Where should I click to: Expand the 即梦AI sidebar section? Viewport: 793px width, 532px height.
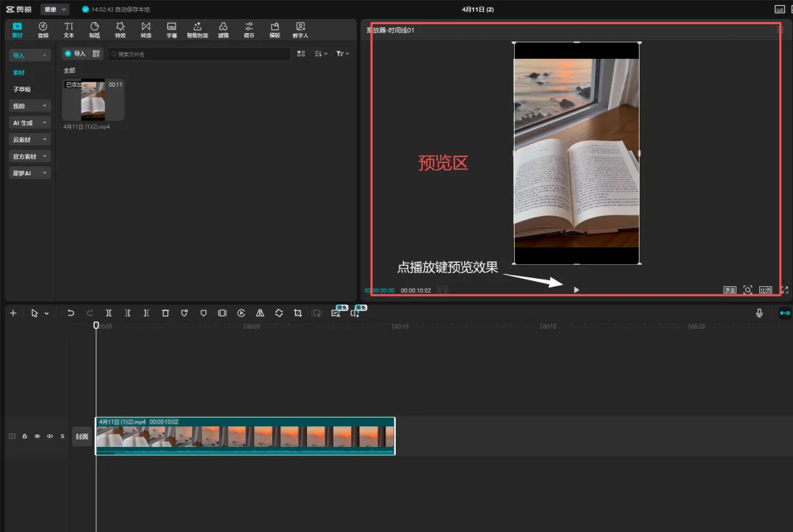30,173
